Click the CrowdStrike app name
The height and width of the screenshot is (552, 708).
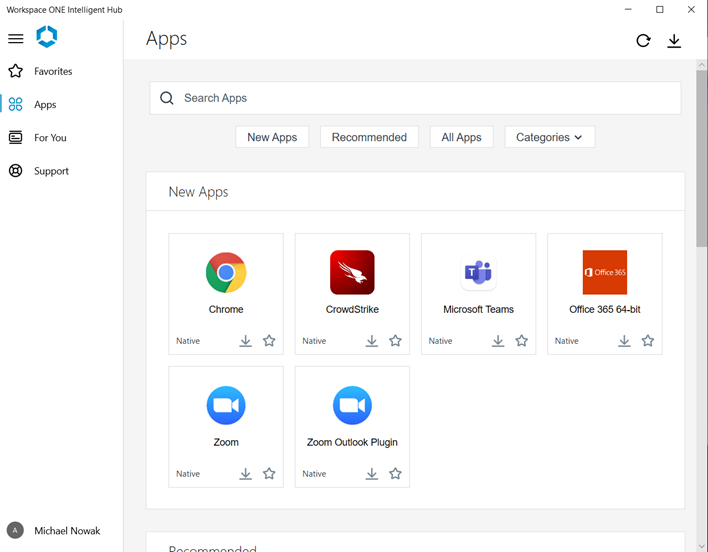(352, 309)
